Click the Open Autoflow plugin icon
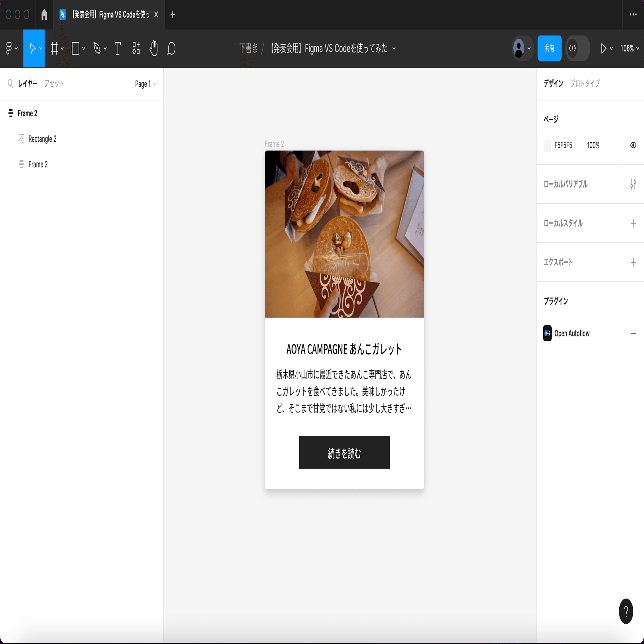Image resolution: width=644 pixels, height=644 pixels. (x=548, y=333)
